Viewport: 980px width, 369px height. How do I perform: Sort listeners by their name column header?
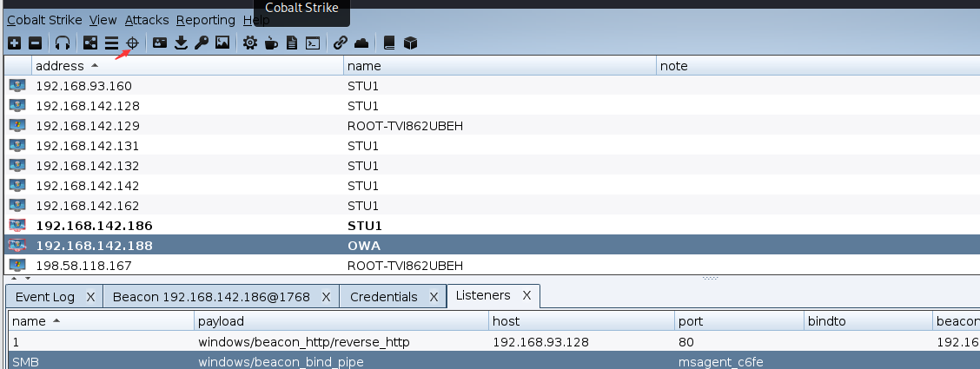click(x=101, y=321)
